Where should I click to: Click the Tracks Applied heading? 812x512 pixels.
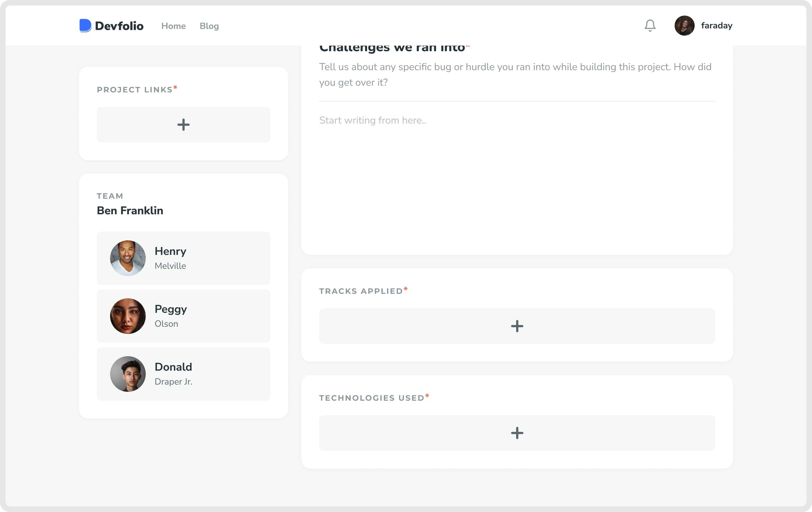coord(361,291)
